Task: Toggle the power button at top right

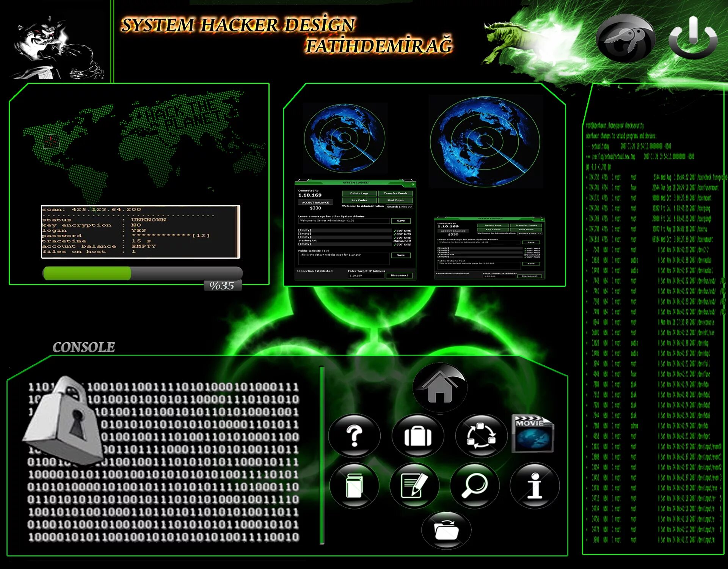Action: pyautogui.click(x=693, y=37)
